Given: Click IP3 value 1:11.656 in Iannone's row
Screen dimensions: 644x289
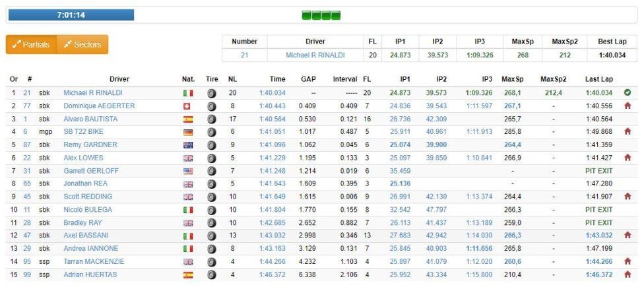Looking at the screenshot, I should click(479, 248).
